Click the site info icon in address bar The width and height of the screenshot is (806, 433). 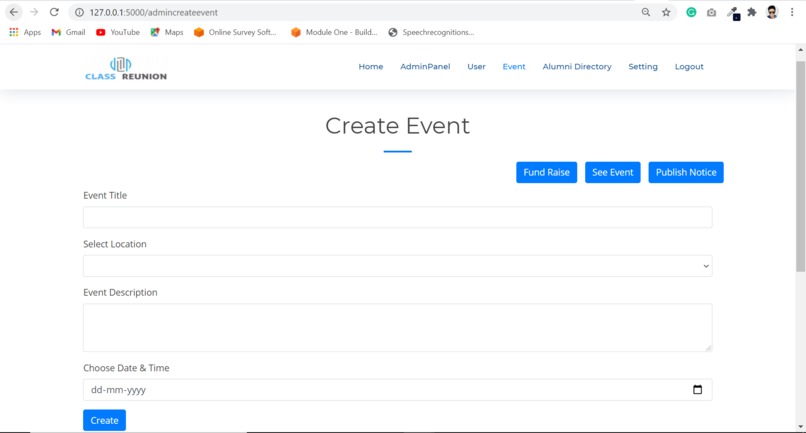[x=79, y=12]
